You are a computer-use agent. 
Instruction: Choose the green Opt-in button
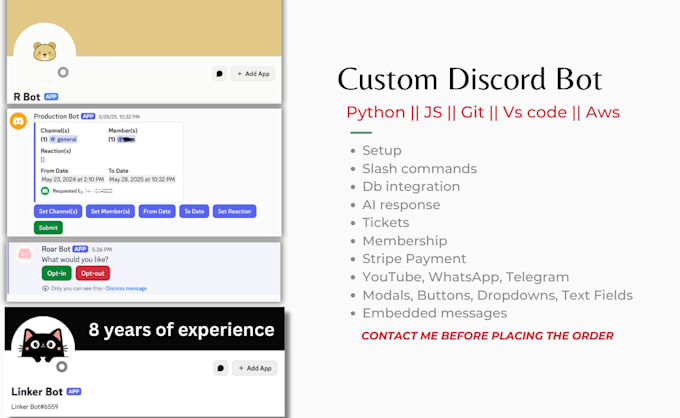pyautogui.click(x=56, y=273)
